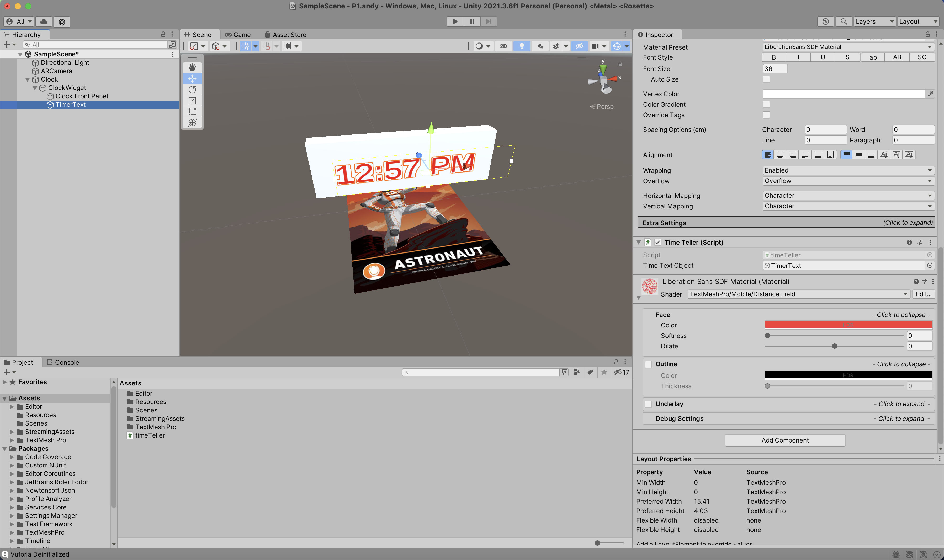Select the Move tool
Screen dimensions: 944x560
click(192, 78)
